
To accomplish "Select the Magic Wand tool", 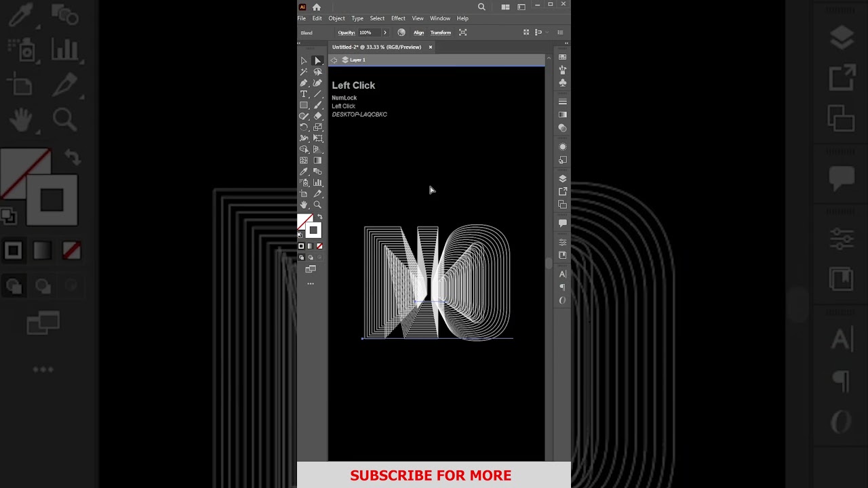I will 304,72.
